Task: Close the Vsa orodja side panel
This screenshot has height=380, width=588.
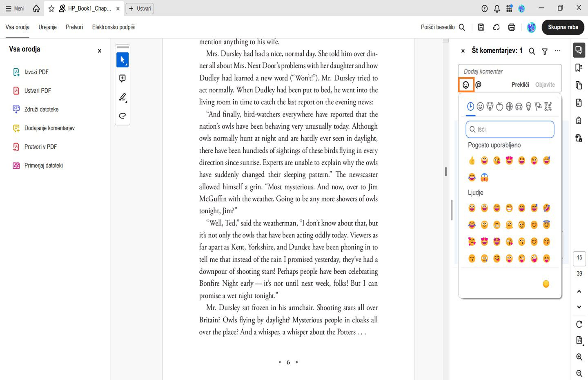Action: click(100, 51)
